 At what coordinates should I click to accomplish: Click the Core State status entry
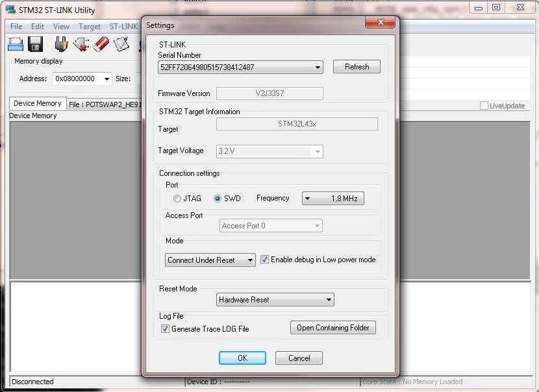point(412,382)
